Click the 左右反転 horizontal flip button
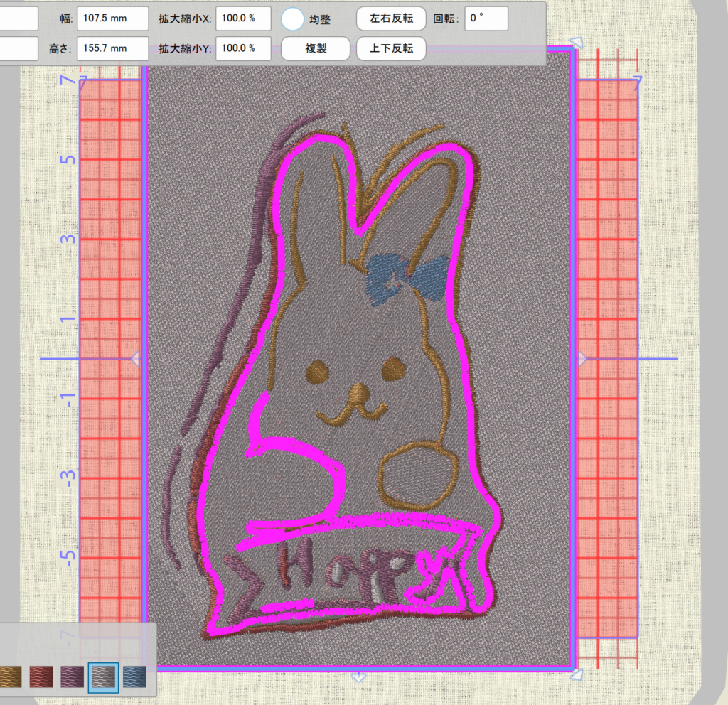This screenshot has width=728, height=705. point(391,18)
